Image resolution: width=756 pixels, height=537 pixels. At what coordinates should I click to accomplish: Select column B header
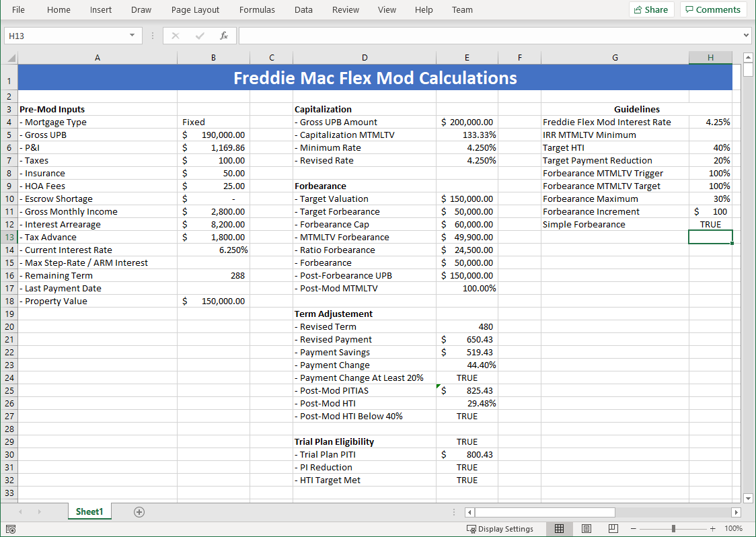tap(213, 58)
